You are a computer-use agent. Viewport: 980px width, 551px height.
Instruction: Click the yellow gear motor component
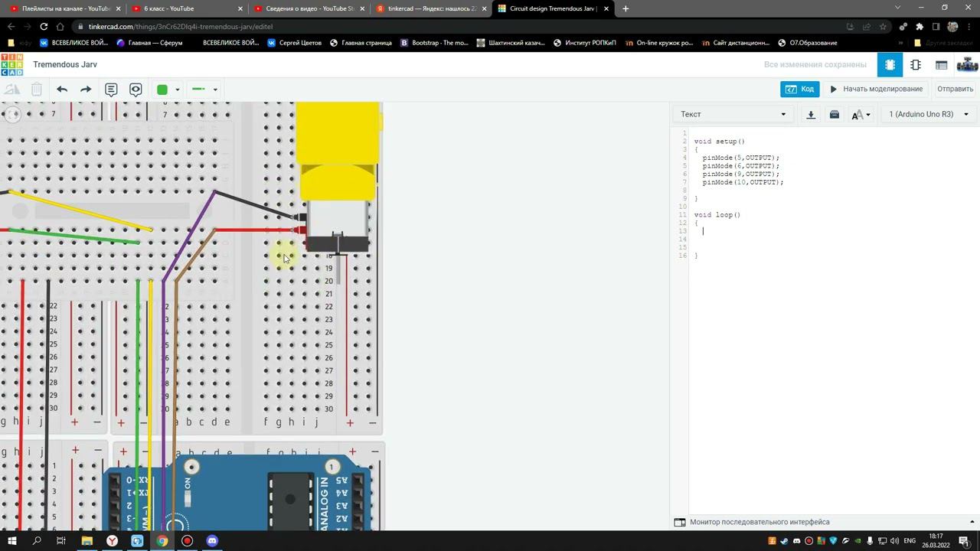coord(338,176)
